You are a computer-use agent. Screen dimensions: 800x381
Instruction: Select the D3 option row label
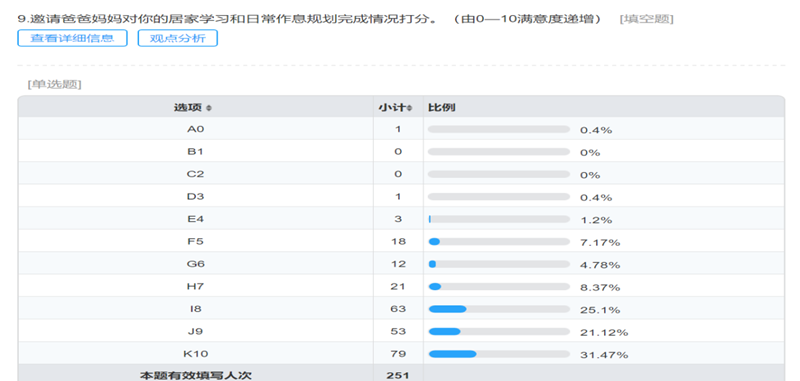[x=195, y=197]
